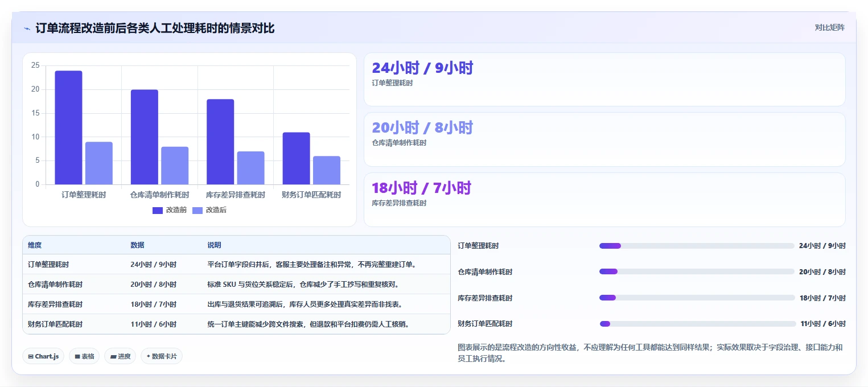Click the 改造后 bar for 财务订单匹配耗时
Image resolution: width=868 pixels, height=387 pixels.
click(x=327, y=170)
